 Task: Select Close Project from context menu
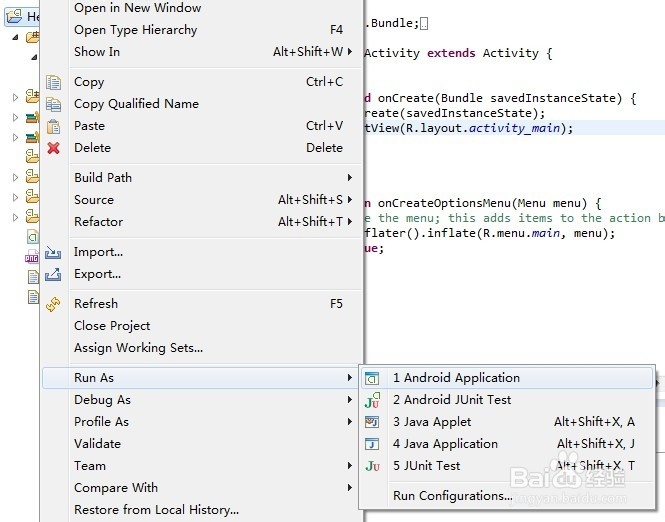click(112, 326)
